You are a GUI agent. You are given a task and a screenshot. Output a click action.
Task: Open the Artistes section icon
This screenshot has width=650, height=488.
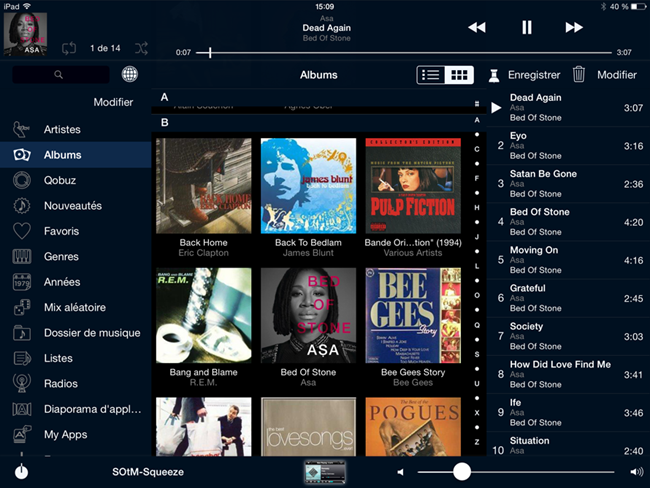click(x=22, y=129)
